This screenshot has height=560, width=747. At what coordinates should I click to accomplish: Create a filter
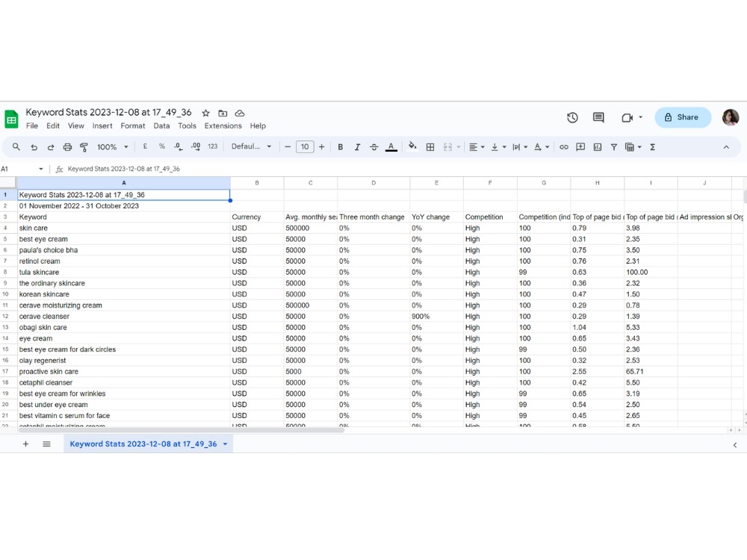click(x=614, y=147)
